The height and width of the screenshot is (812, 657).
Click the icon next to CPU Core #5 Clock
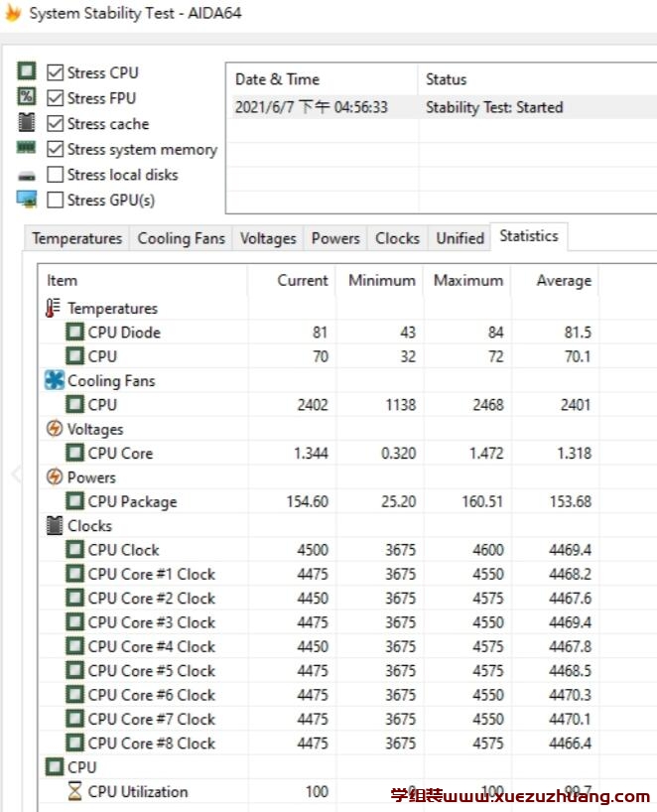(x=74, y=670)
